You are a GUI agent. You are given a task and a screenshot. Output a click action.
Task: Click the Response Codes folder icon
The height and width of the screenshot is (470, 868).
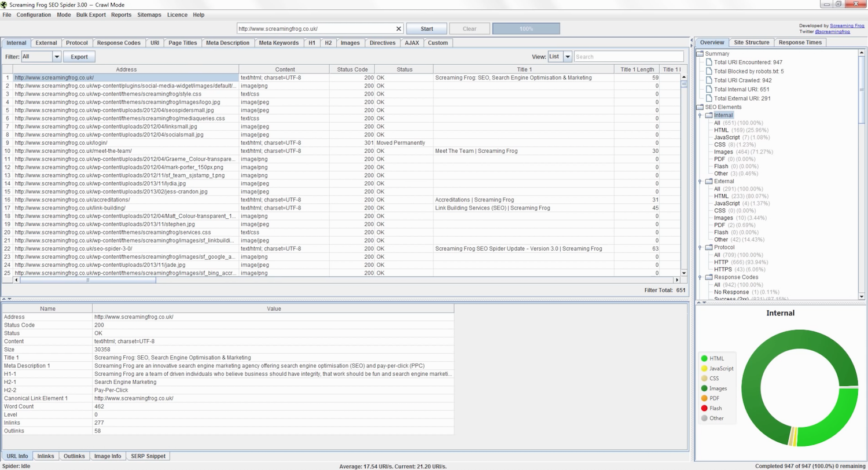(709, 277)
